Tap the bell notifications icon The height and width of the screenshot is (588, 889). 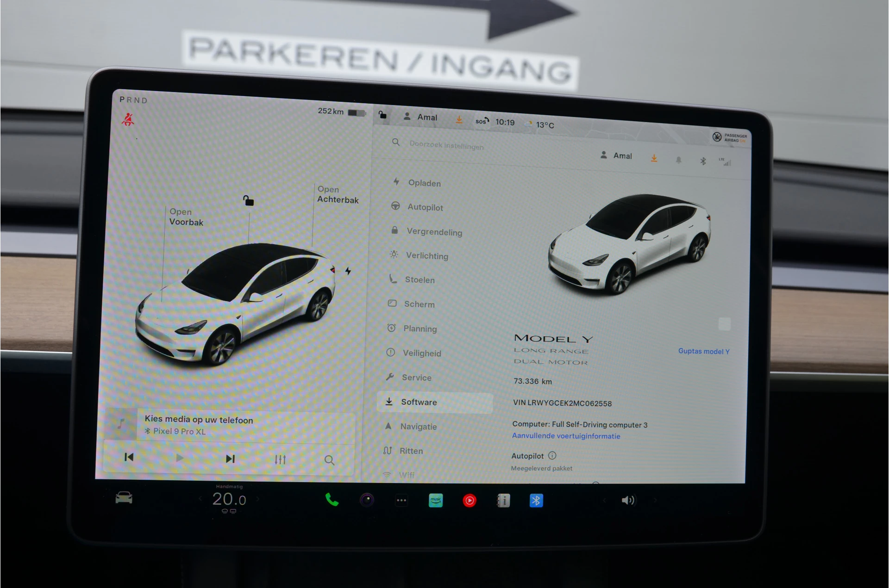click(678, 159)
